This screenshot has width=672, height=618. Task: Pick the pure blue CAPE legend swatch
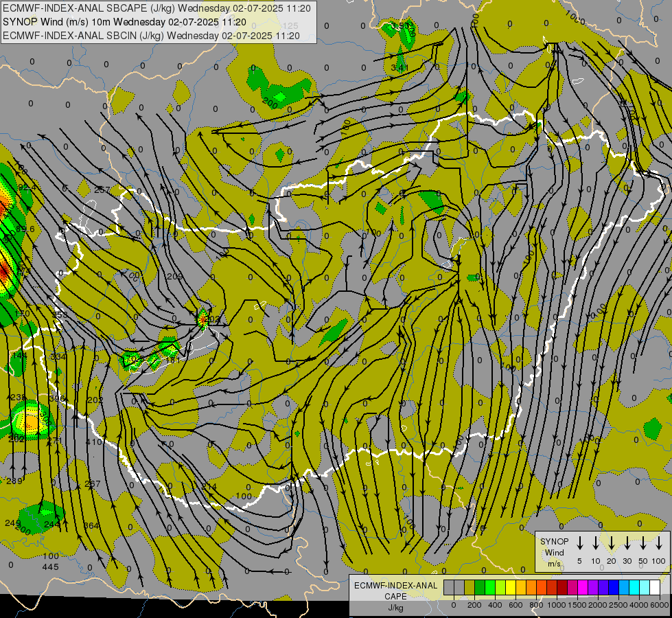point(613,587)
